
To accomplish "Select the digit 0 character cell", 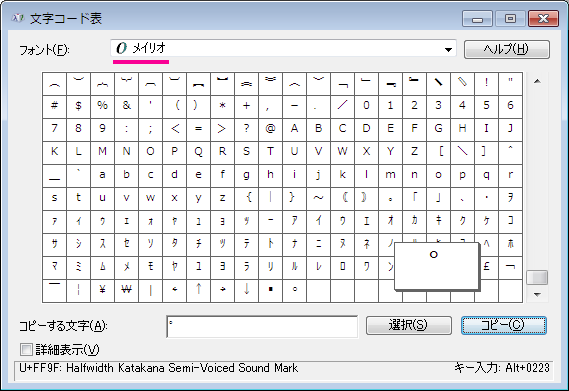I will click(367, 106).
